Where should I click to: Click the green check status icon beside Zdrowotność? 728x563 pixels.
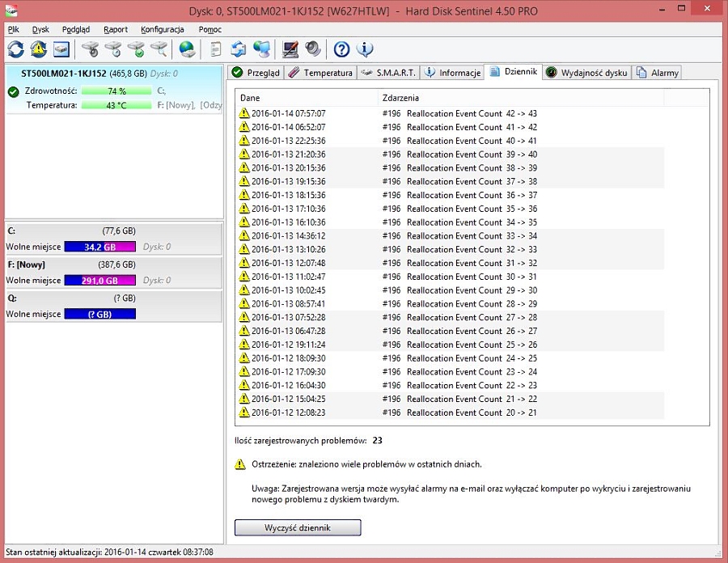coord(14,92)
